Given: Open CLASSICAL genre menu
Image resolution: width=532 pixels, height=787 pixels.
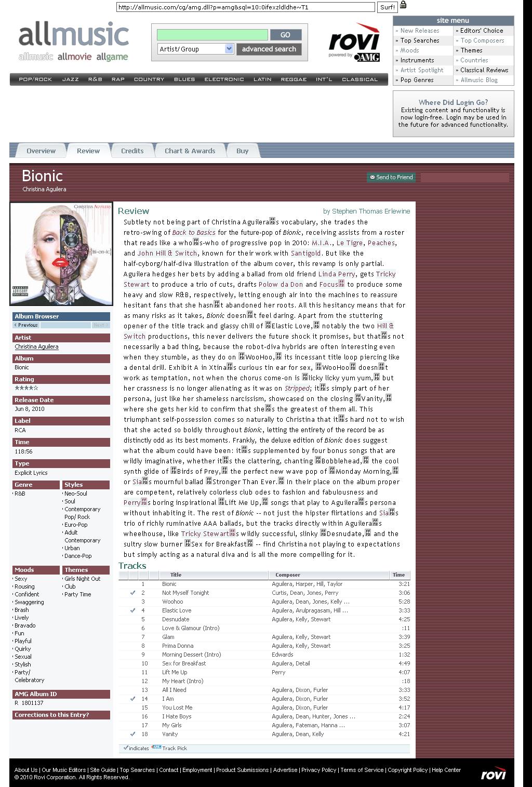Looking at the screenshot, I should point(360,79).
